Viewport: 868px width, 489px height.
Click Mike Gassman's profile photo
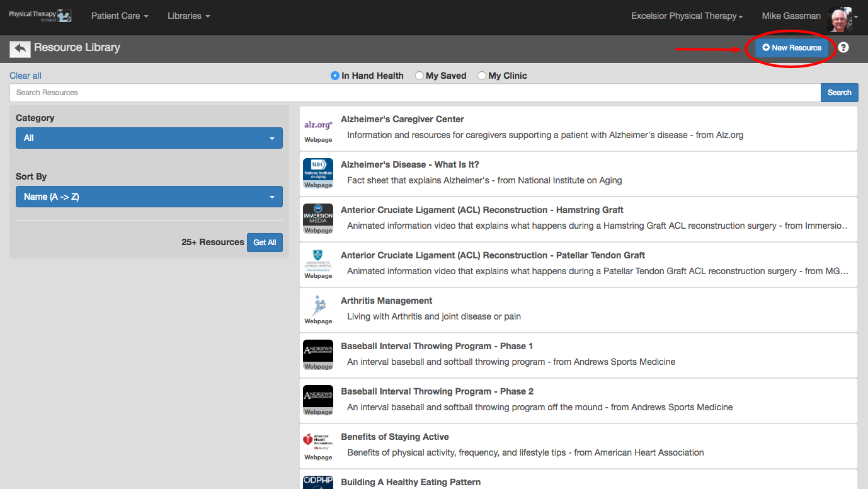pos(840,19)
